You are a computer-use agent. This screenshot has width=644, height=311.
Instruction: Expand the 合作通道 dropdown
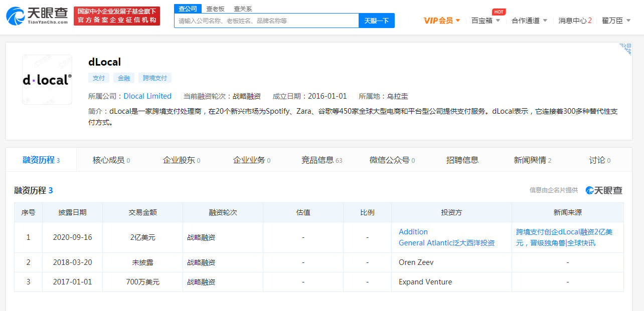click(x=530, y=21)
